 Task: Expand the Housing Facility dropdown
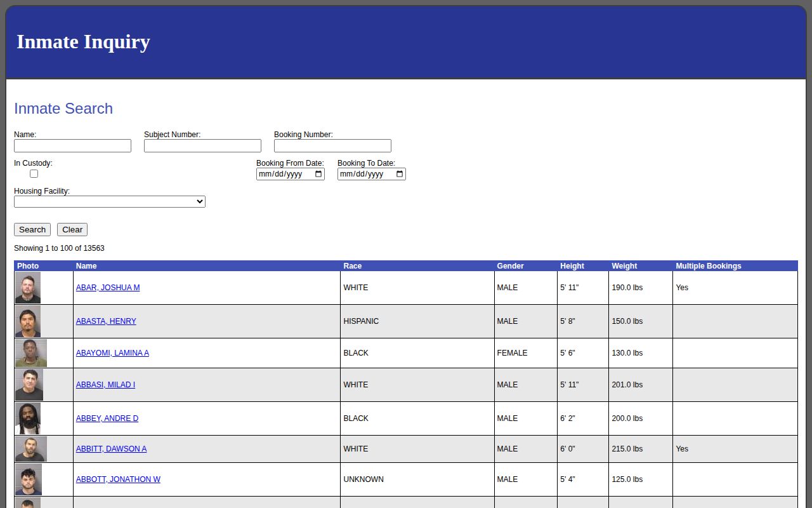pyautogui.click(x=110, y=201)
